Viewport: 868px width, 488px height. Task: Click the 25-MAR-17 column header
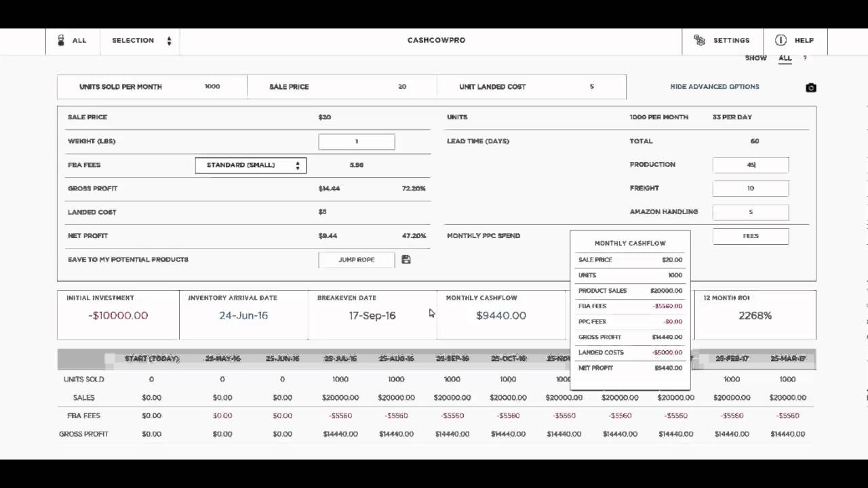(x=787, y=359)
